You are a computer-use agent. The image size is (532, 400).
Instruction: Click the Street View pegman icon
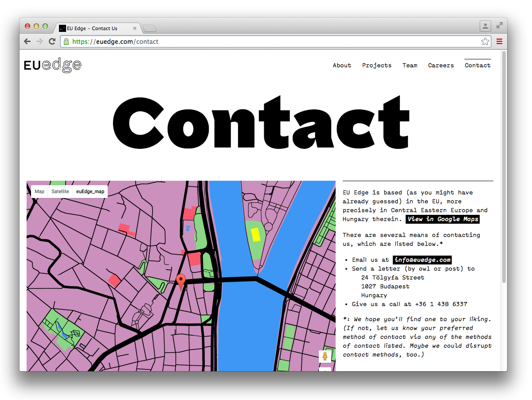point(325,356)
